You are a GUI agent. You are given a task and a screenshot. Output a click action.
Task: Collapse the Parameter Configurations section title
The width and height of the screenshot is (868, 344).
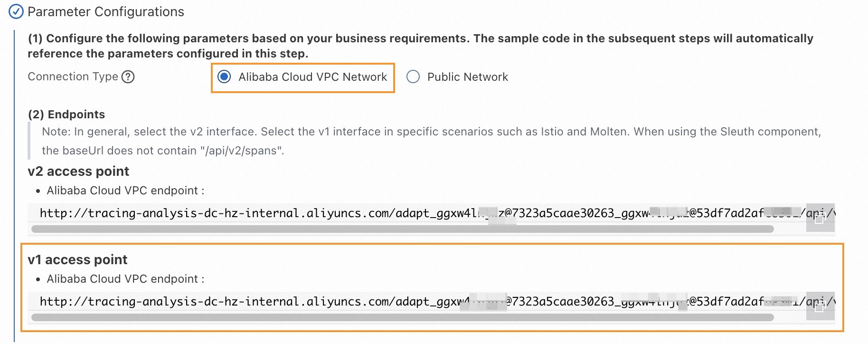coord(105,11)
